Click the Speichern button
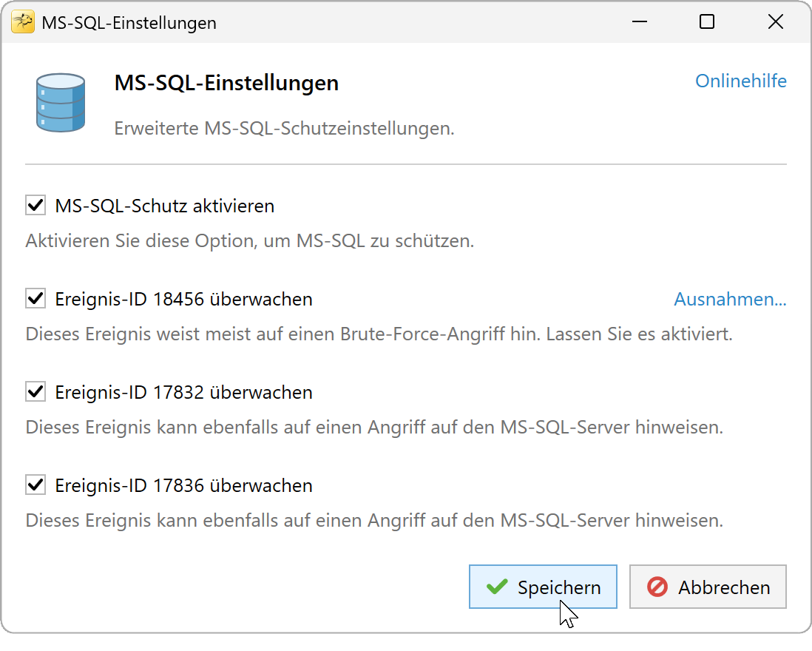The width and height of the screenshot is (812, 651). click(x=543, y=587)
